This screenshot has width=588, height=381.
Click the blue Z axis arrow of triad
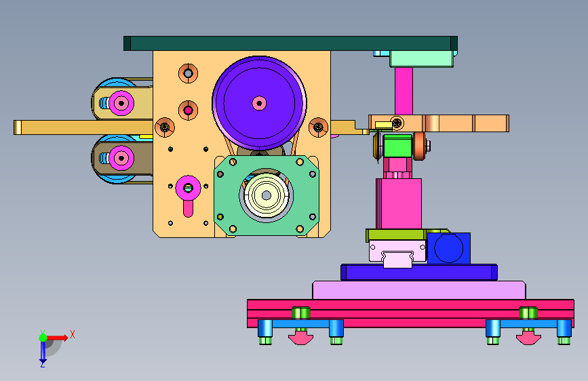[x=43, y=352]
